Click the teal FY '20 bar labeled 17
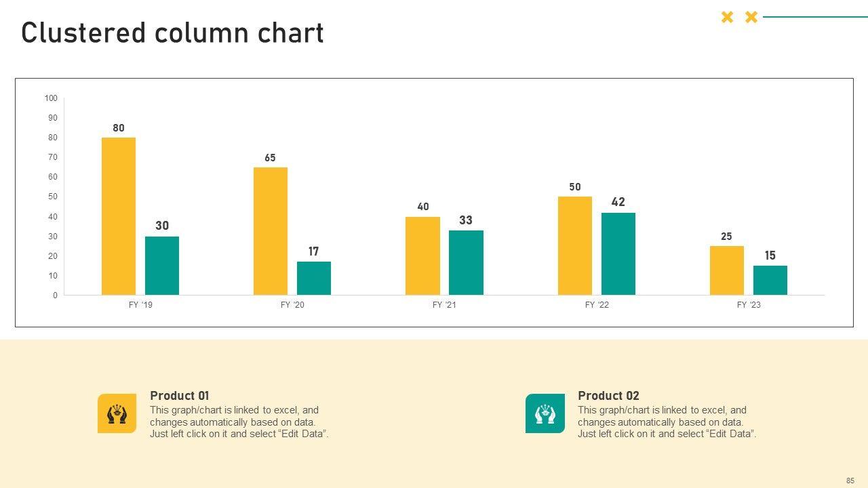 click(314, 278)
